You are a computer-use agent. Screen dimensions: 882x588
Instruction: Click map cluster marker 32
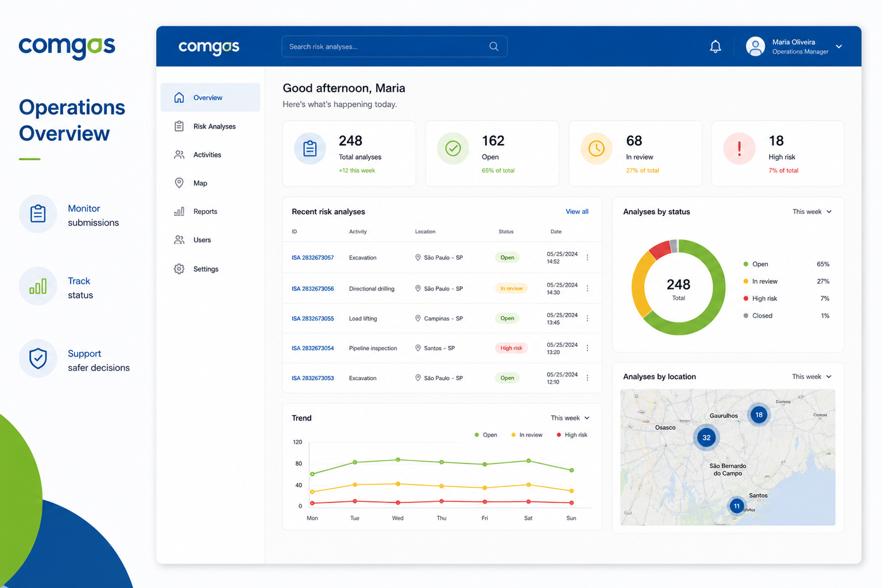[706, 438]
